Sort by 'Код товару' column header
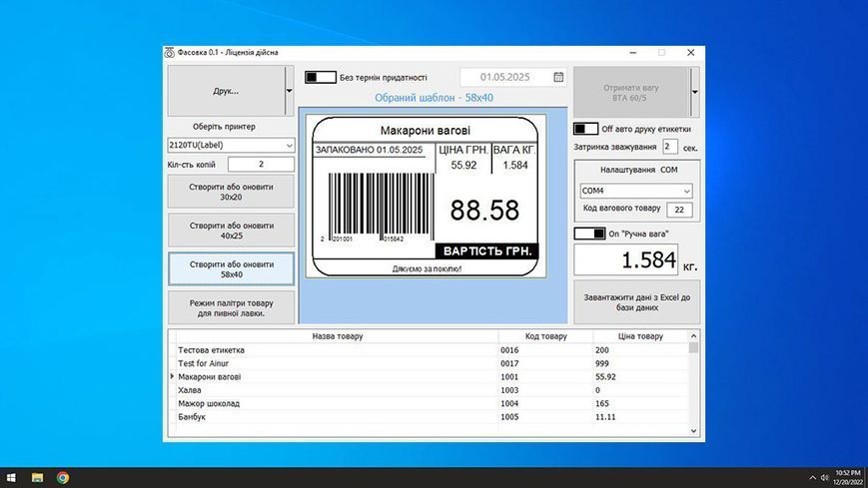Image resolution: width=868 pixels, height=488 pixels. click(545, 336)
